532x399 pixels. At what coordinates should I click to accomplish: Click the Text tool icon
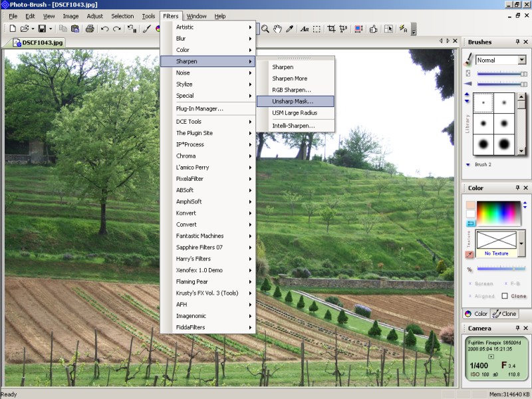(305, 29)
